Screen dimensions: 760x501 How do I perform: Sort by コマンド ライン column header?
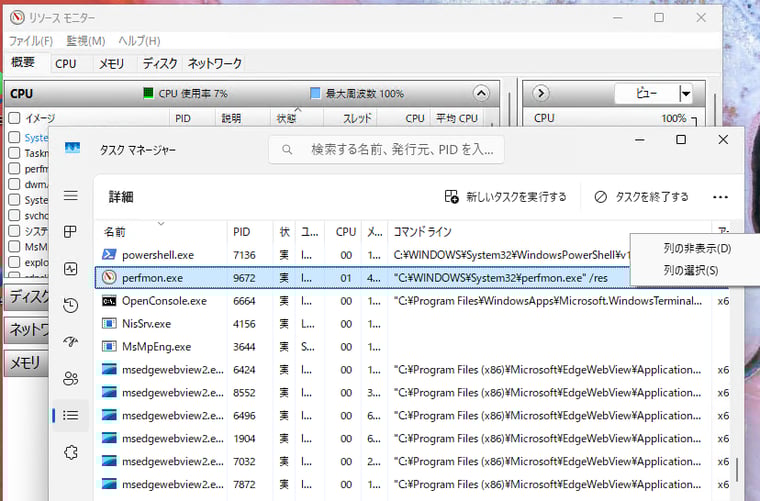pos(549,232)
